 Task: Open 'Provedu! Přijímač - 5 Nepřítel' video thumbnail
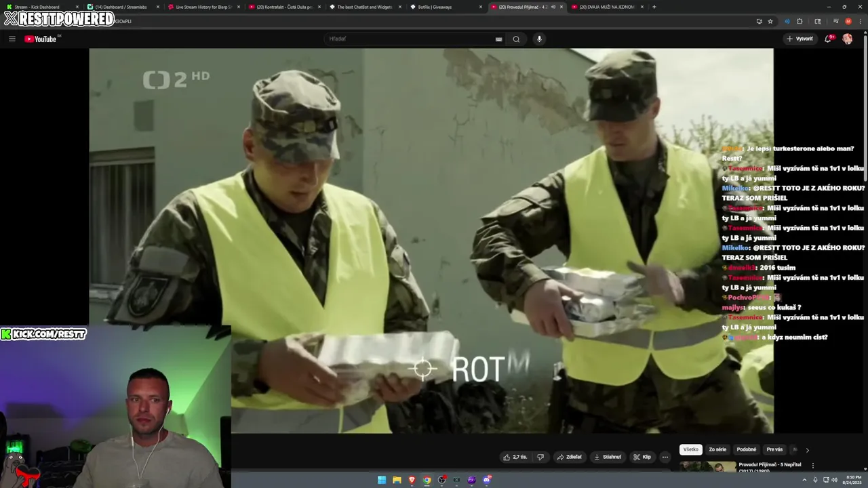(707, 466)
